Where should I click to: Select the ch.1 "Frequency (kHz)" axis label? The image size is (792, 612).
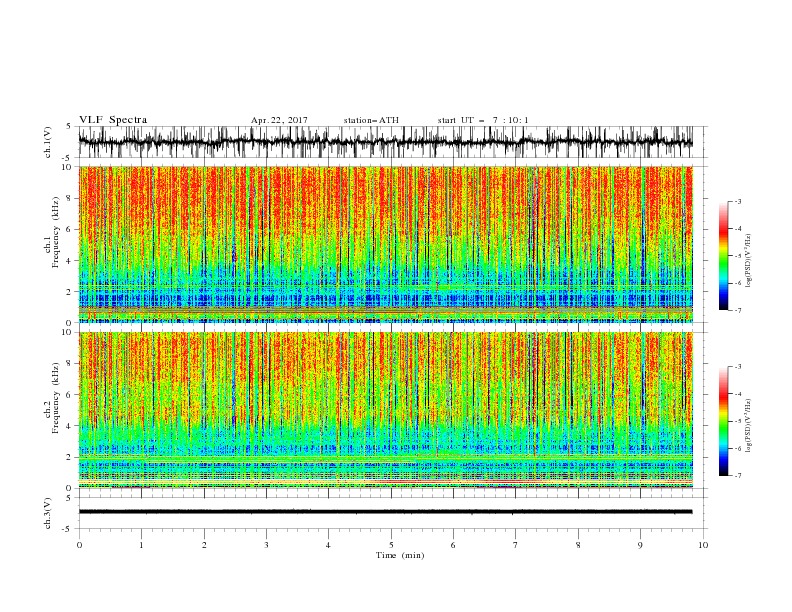pos(56,232)
